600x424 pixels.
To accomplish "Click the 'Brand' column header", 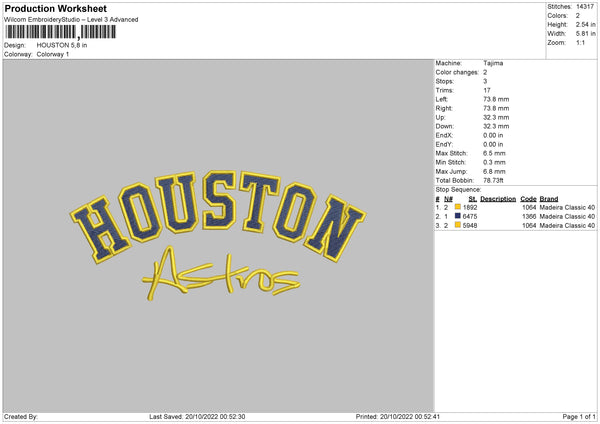I will (549, 199).
